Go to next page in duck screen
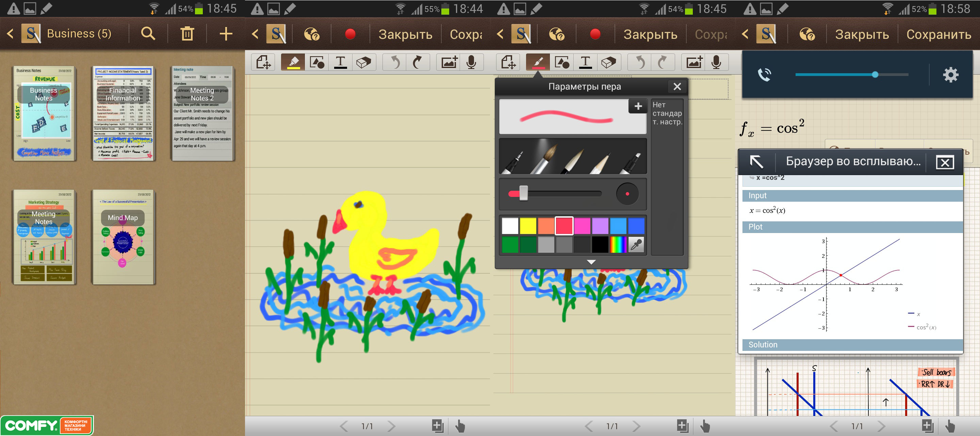This screenshot has width=980, height=436. [391, 426]
